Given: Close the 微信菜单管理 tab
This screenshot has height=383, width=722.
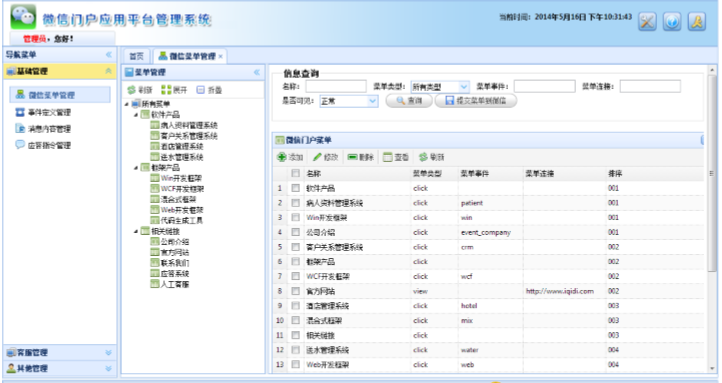Looking at the screenshot, I should coord(221,57).
